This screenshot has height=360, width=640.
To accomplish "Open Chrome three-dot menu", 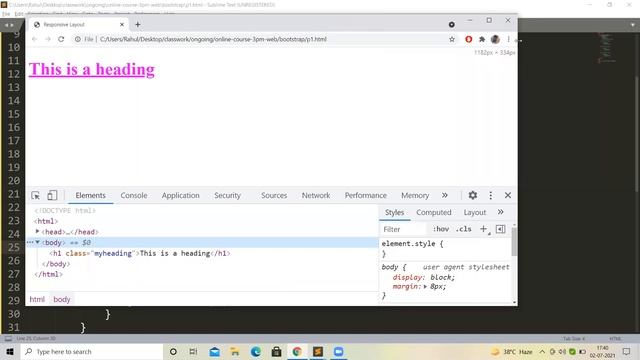I will 508,39.
